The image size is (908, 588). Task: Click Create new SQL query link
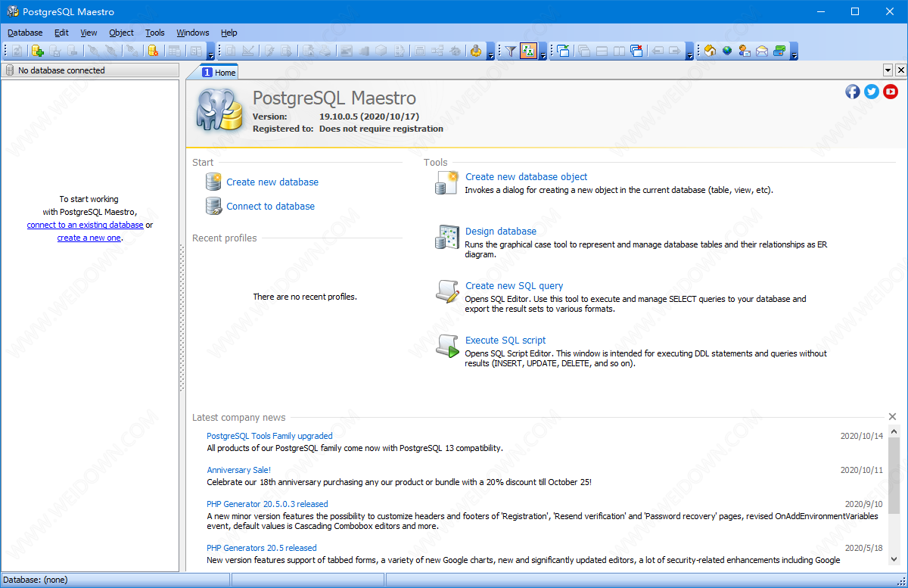point(514,285)
